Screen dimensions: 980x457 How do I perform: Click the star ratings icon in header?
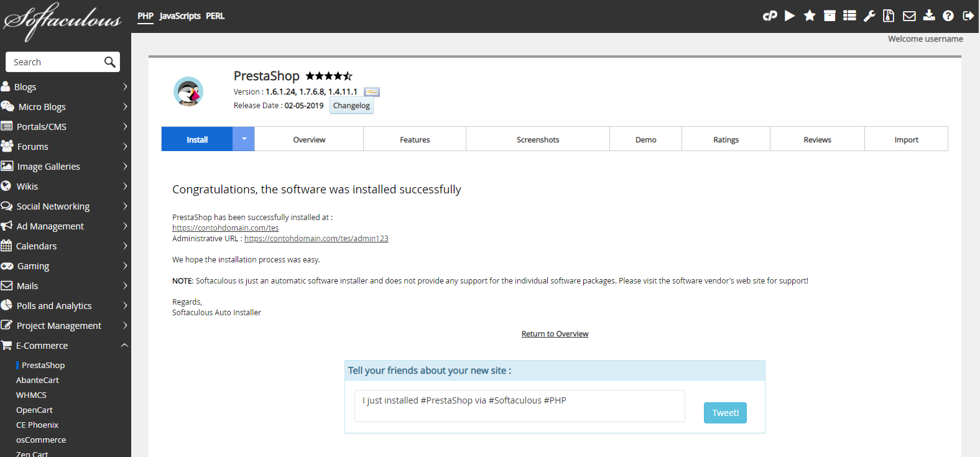810,16
